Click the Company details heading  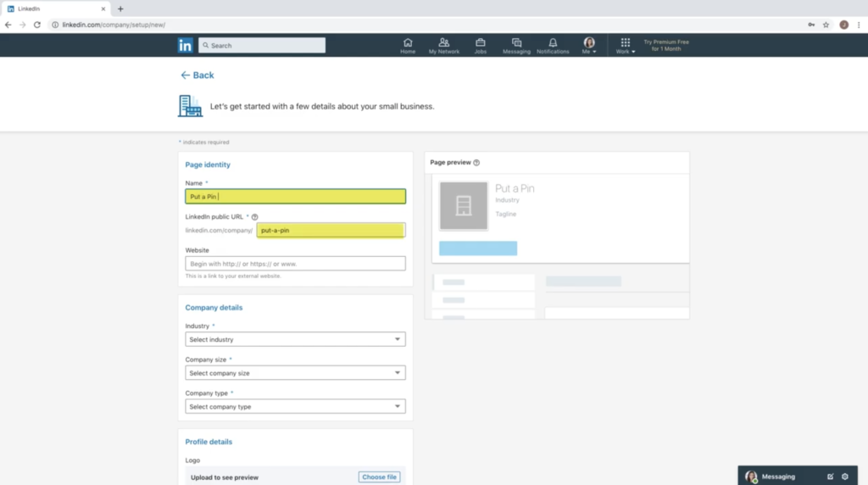tap(214, 308)
